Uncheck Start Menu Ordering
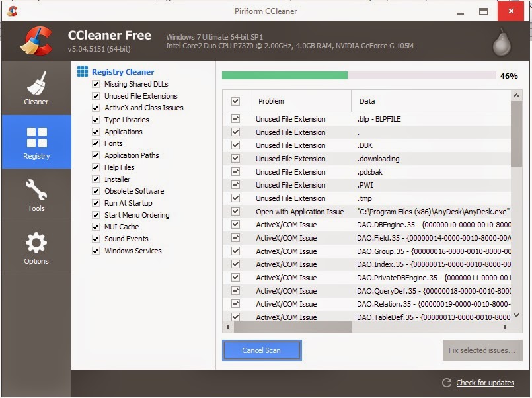Viewport: 532px width, 398px height. tap(96, 215)
